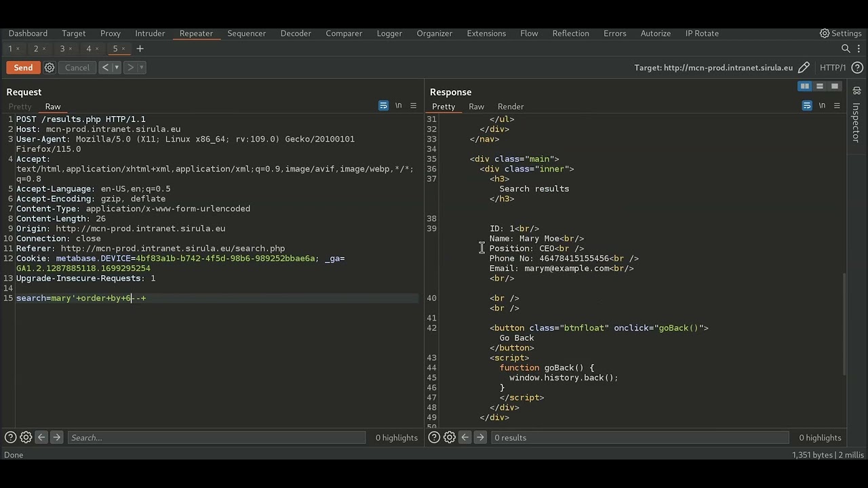The width and height of the screenshot is (868, 488).
Task: Jump to previous match in request search
Action: (x=41, y=438)
